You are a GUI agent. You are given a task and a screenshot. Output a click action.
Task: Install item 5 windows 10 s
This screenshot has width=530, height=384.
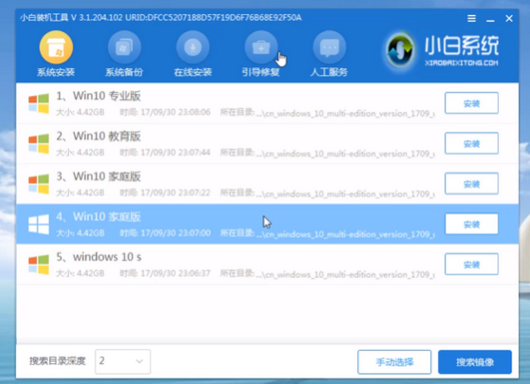click(x=472, y=264)
